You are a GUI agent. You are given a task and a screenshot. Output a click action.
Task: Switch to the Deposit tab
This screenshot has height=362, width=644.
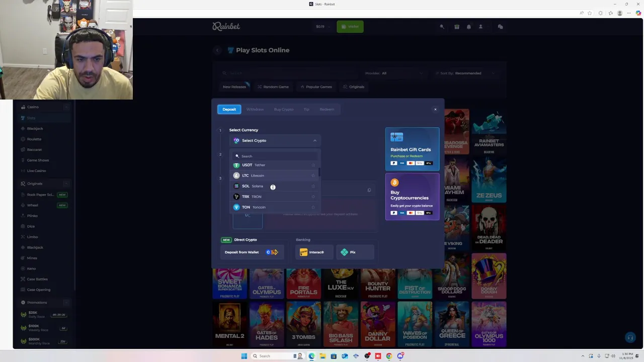click(x=229, y=109)
